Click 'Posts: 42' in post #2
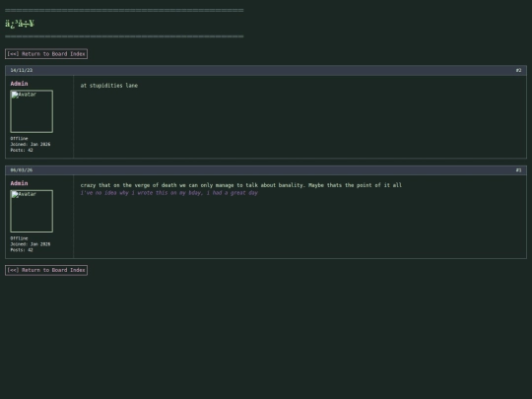Viewport: 532px width, 399px height. [22, 150]
